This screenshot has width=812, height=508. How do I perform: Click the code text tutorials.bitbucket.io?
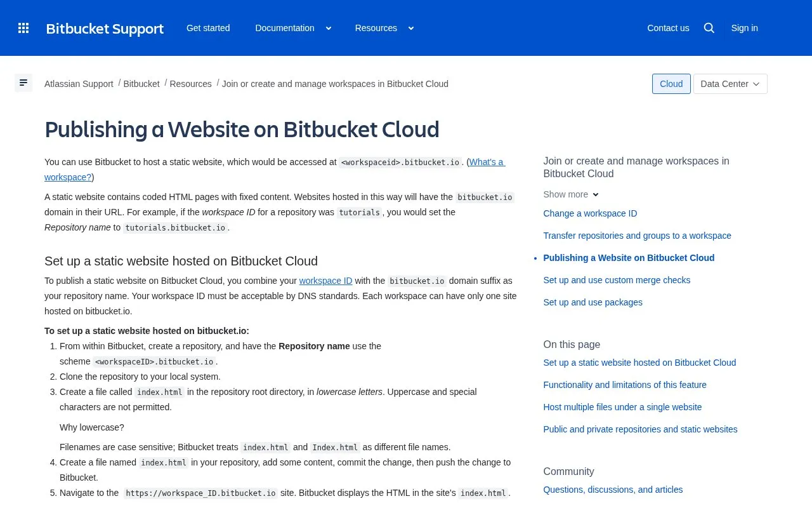point(175,227)
